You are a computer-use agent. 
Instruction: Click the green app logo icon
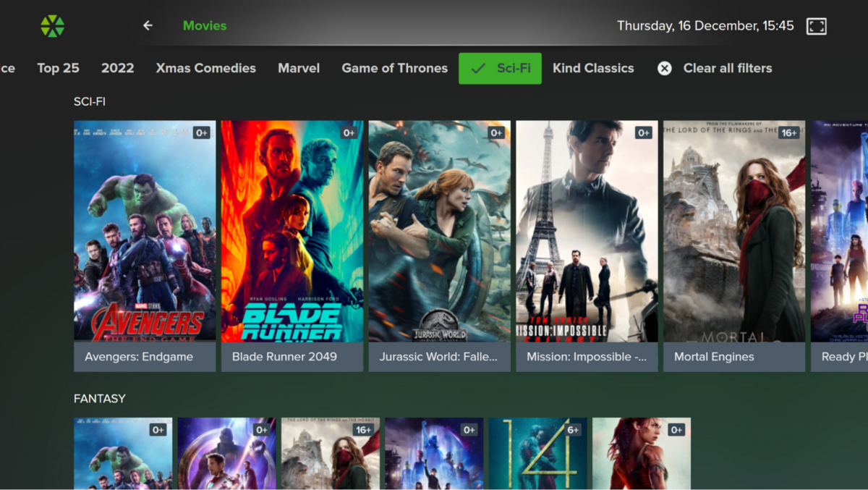(52, 26)
